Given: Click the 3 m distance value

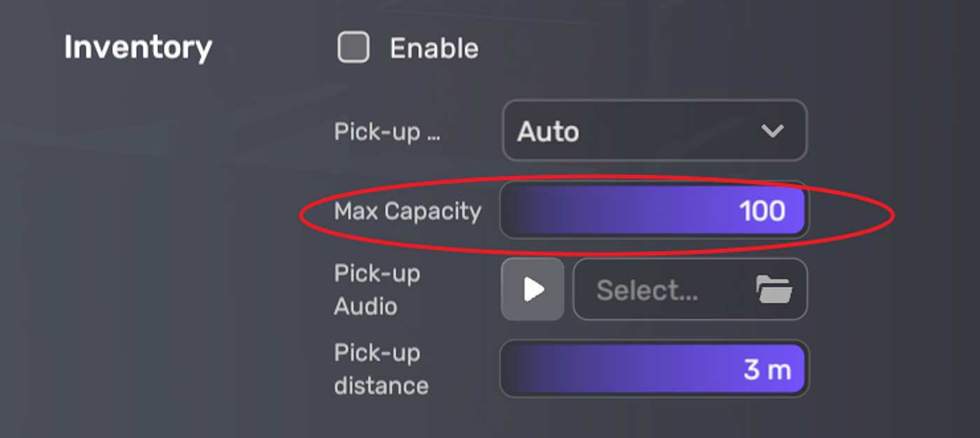Looking at the screenshot, I should pyautogui.click(x=767, y=369).
